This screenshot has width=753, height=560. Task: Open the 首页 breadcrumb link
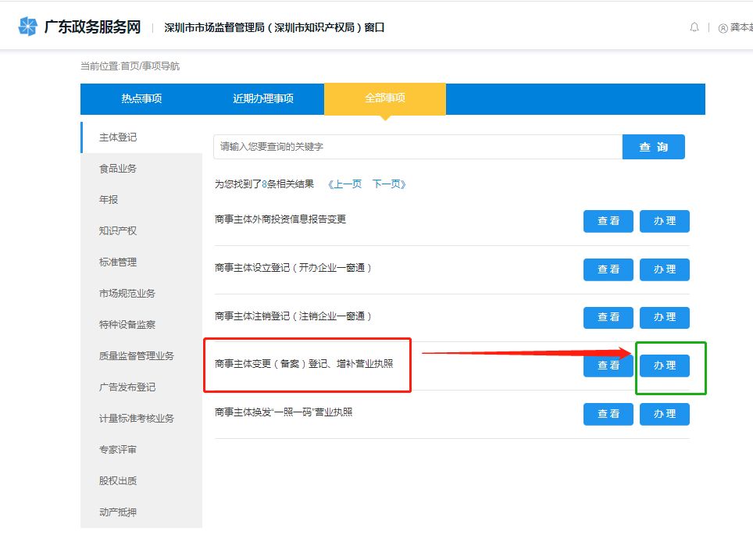pos(129,66)
